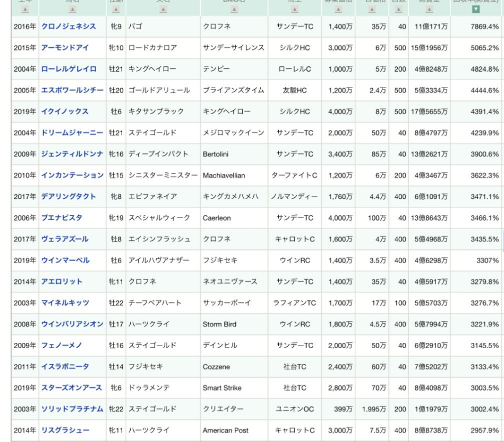Viewport: 504px width, 442px height.
Task: Open the ローレルゲレイロ horse link
Action: 69,69
